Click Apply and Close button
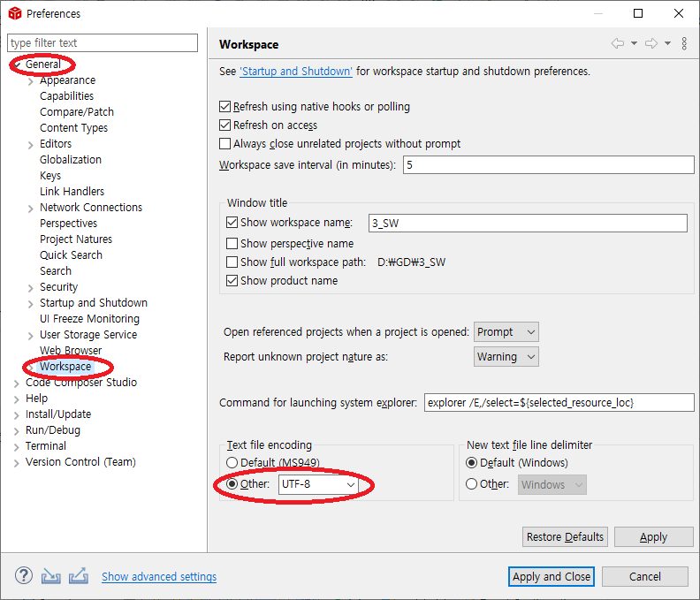Screen dimensions: 700x600 [552, 576]
